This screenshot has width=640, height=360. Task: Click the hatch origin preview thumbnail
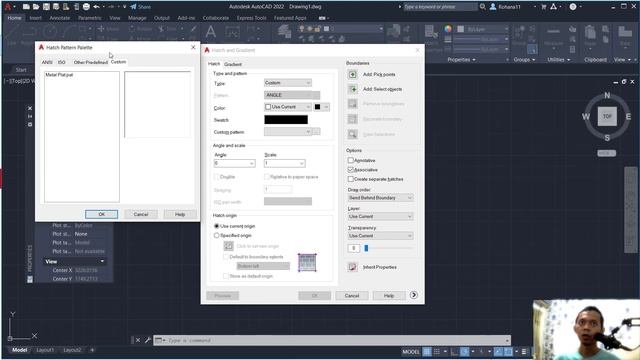tap(307, 262)
